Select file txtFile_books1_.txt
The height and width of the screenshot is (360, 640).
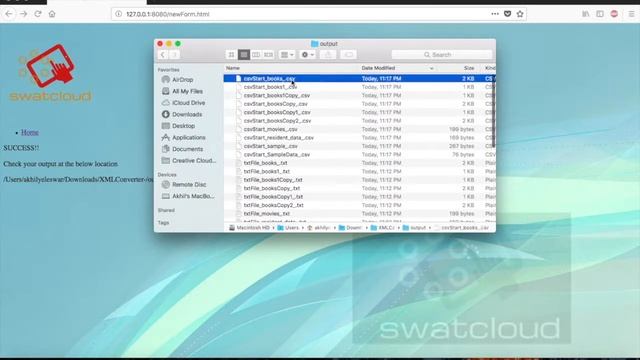pos(359,171)
